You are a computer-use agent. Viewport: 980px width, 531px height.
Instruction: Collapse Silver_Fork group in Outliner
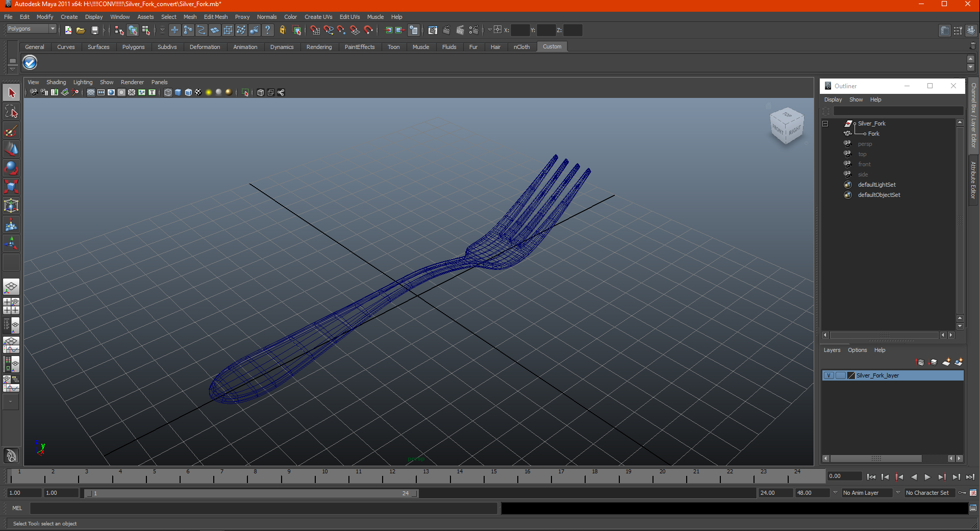[825, 123]
